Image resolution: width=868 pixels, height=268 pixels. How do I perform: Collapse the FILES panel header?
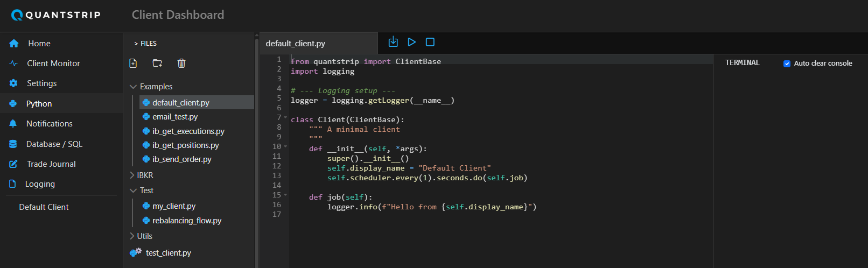tap(145, 44)
